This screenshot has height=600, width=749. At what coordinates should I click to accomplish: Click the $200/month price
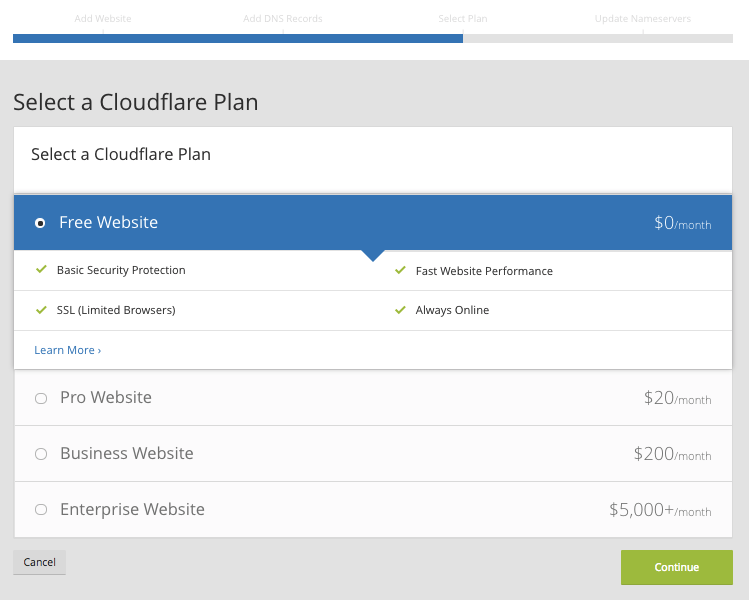pyautogui.click(x=673, y=454)
